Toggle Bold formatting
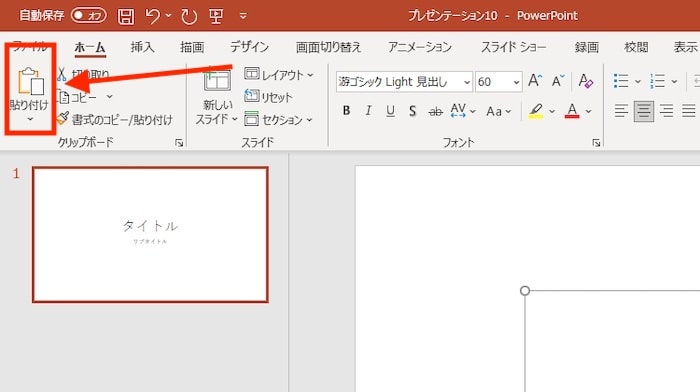The height and width of the screenshot is (392, 700). tap(346, 111)
